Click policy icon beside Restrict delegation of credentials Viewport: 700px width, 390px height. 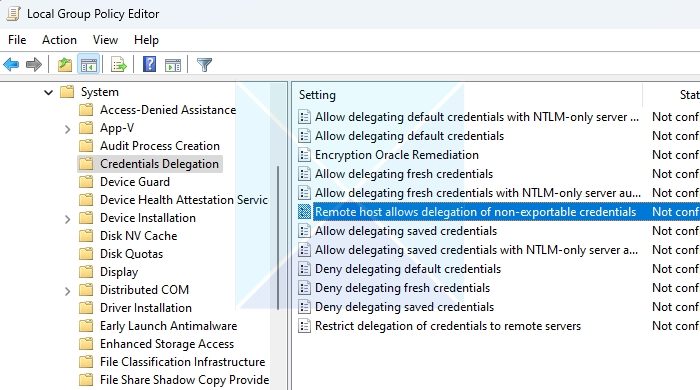point(304,326)
